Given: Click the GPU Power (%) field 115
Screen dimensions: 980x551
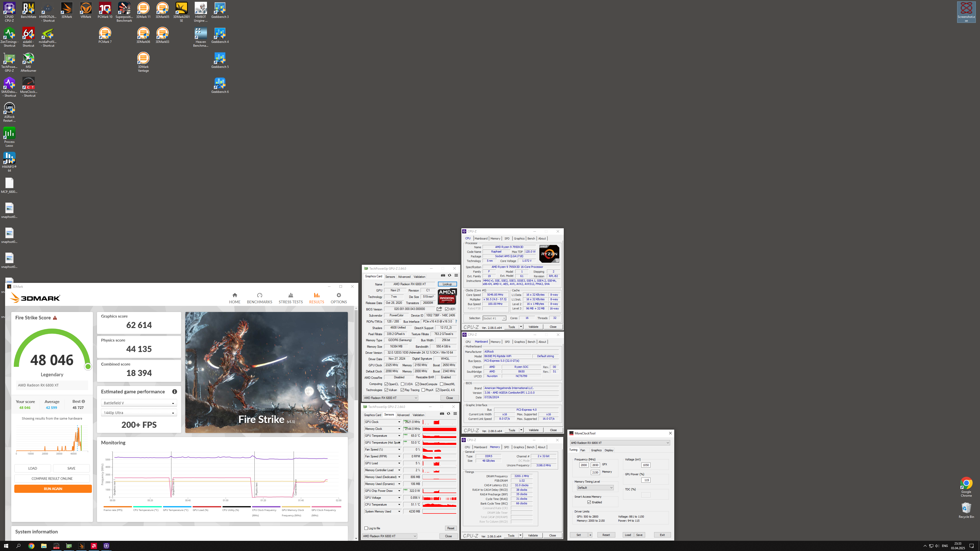Looking at the screenshot, I should tap(646, 480).
